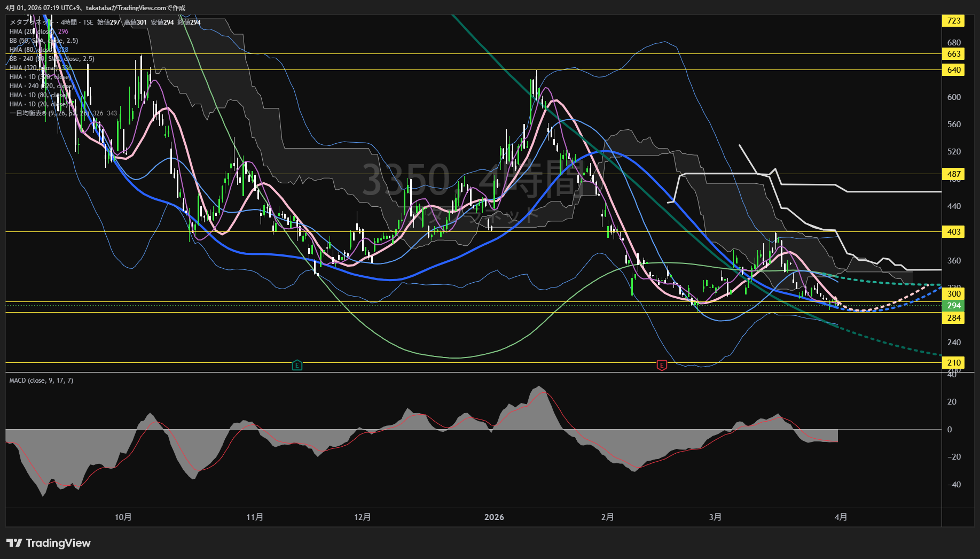Click the 2026 label on time axis
Screen dimensions: 980x559
tap(494, 517)
